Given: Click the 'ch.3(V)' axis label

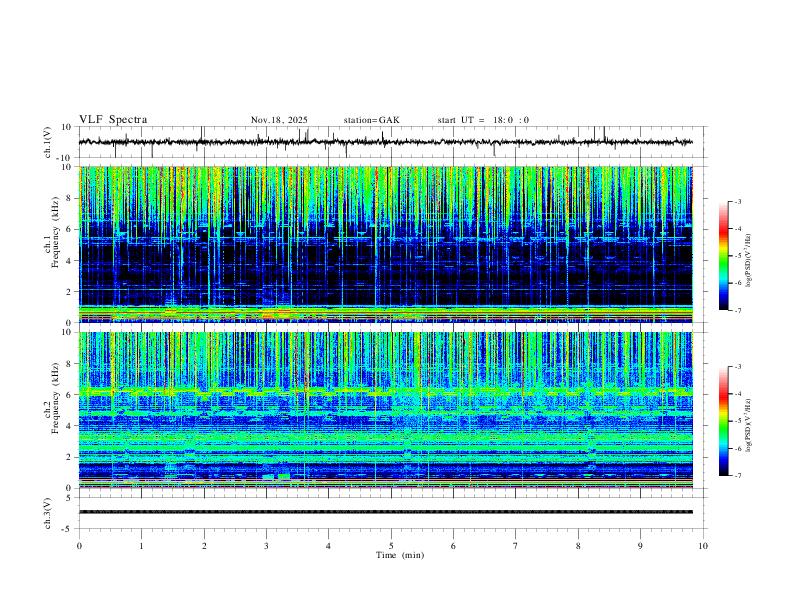Looking at the screenshot, I should (48, 513).
